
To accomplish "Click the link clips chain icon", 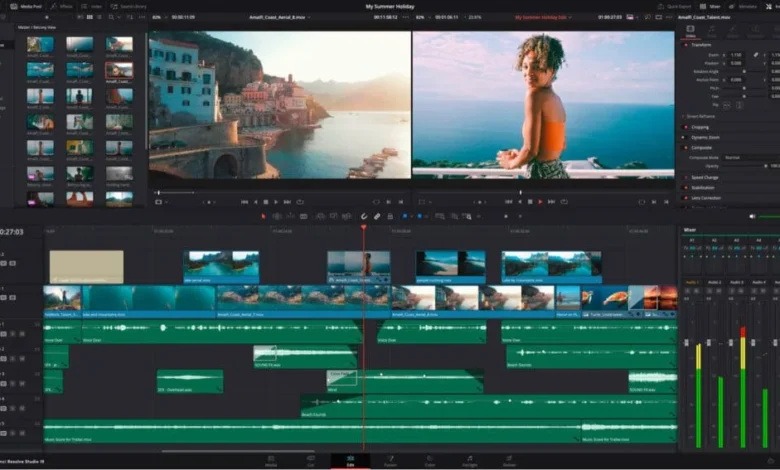I will [377, 216].
